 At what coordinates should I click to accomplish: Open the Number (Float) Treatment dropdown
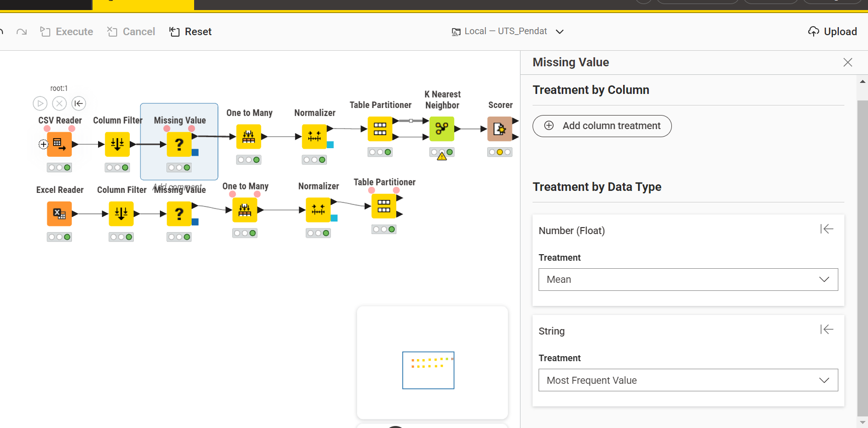pyautogui.click(x=688, y=279)
